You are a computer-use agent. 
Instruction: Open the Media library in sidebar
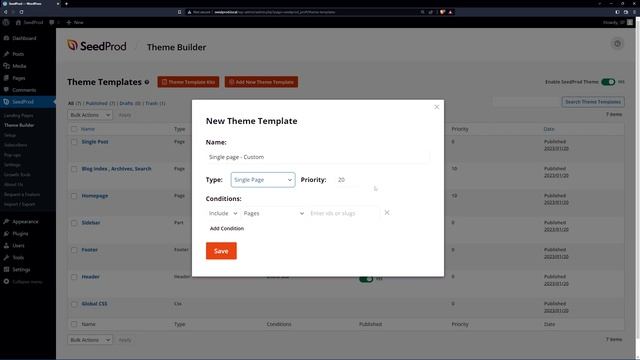pos(19,66)
